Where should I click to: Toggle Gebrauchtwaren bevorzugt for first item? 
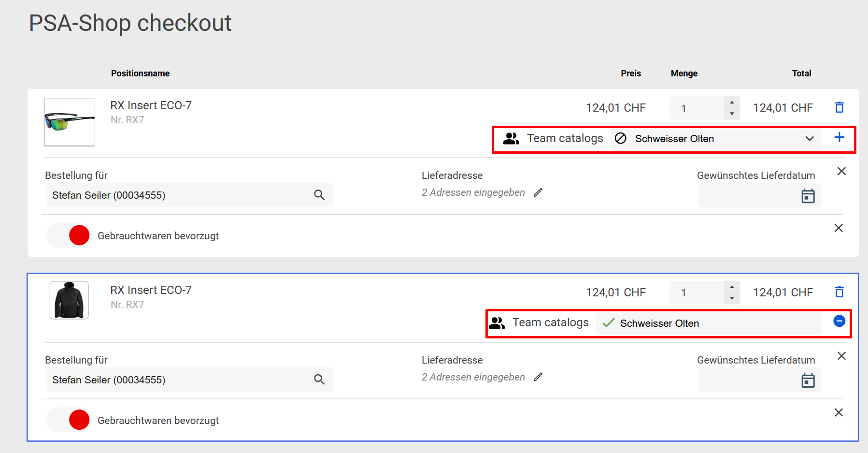click(69, 235)
